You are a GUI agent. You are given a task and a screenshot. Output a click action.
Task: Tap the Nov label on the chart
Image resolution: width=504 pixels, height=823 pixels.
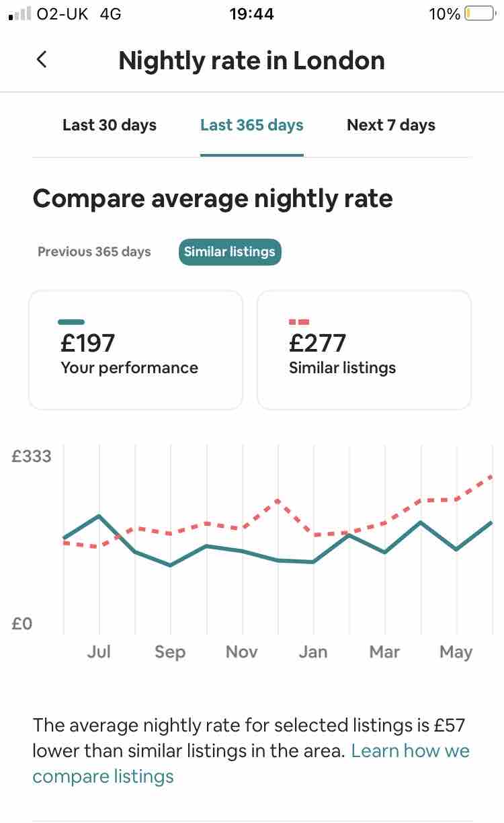pyautogui.click(x=242, y=652)
